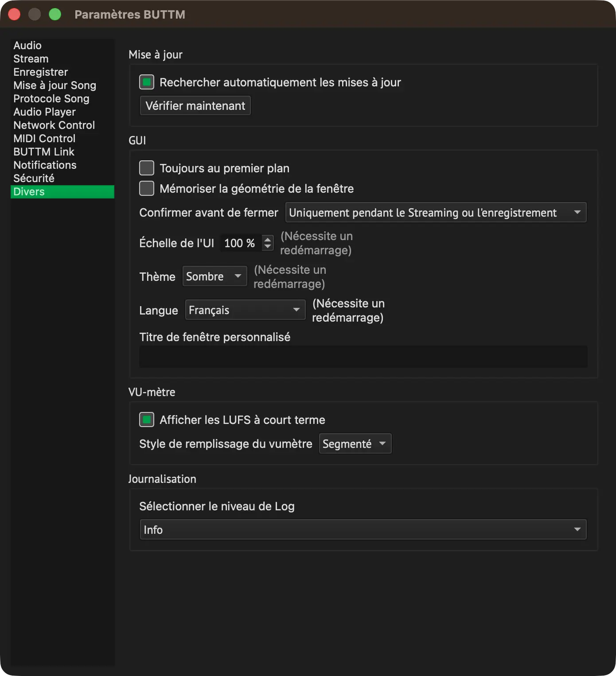Check Mémoriser la géométrie de la fenêtre
This screenshot has width=616, height=676.
pos(147,189)
